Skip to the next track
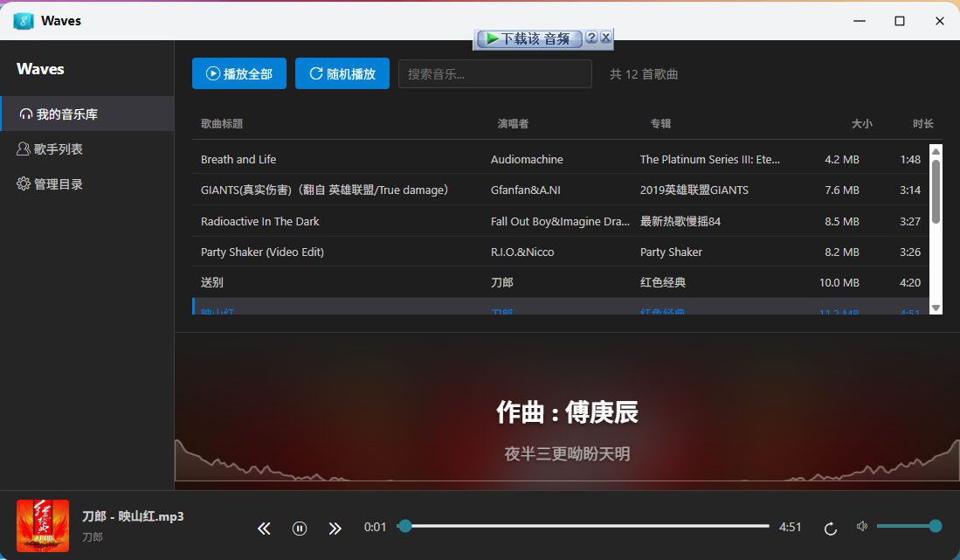 click(335, 529)
